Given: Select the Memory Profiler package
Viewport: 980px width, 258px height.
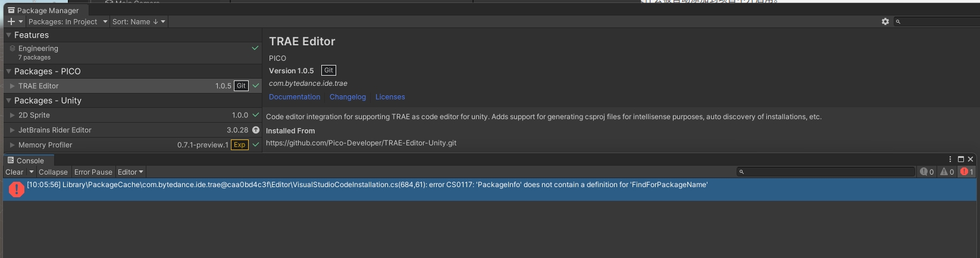Looking at the screenshot, I should [x=132, y=145].
